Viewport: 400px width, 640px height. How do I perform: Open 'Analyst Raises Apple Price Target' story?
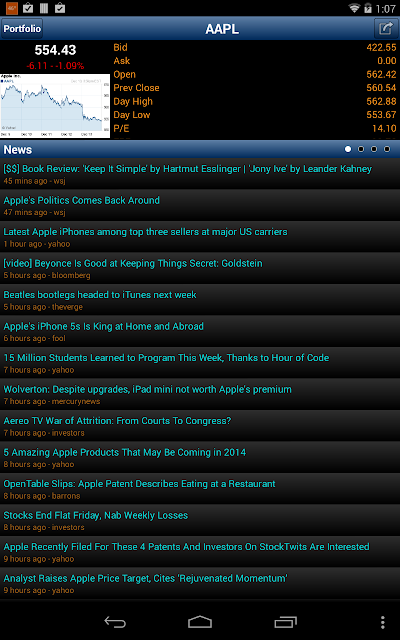click(x=200, y=583)
